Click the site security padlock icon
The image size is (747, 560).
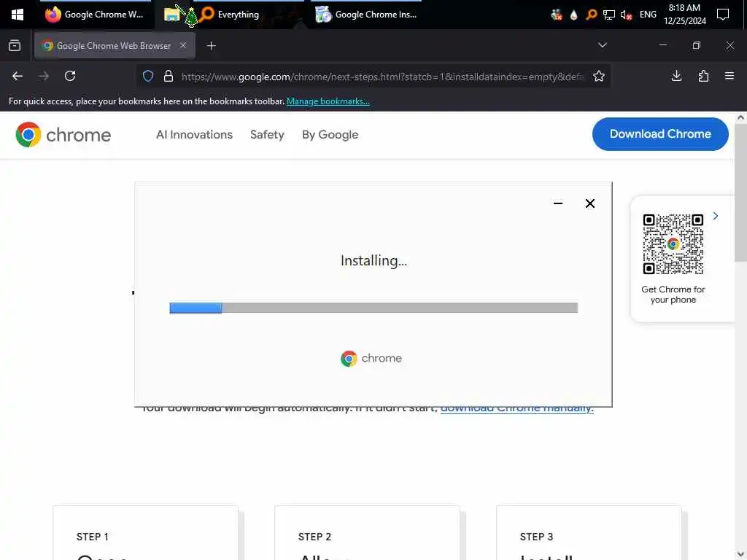coord(169,76)
